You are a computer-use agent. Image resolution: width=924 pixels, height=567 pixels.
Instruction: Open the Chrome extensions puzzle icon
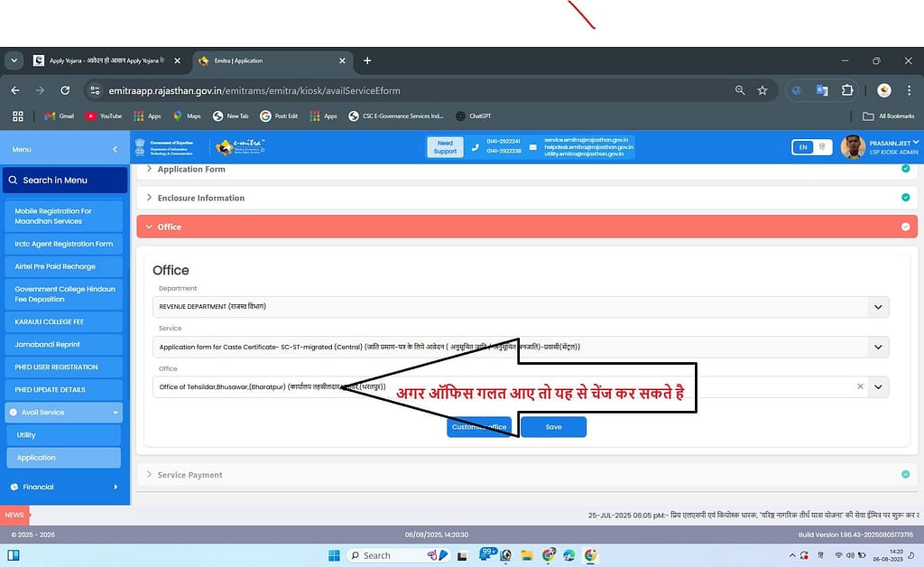tap(847, 90)
